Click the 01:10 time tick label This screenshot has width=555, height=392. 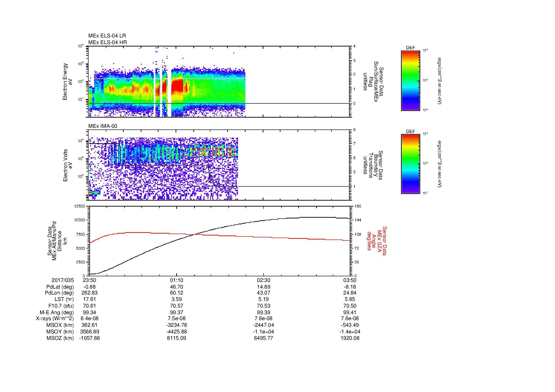(177, 280)
